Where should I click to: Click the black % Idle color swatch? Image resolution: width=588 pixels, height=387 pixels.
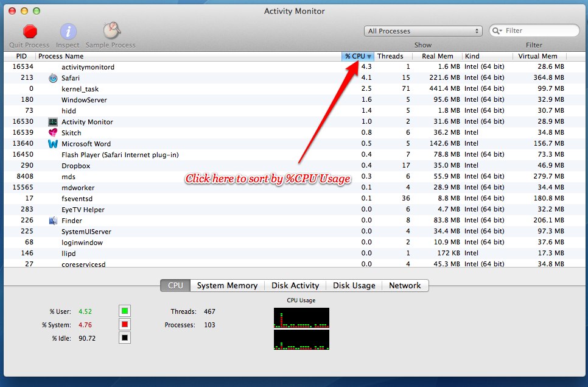pyautogui.click(x=125, y=338)
